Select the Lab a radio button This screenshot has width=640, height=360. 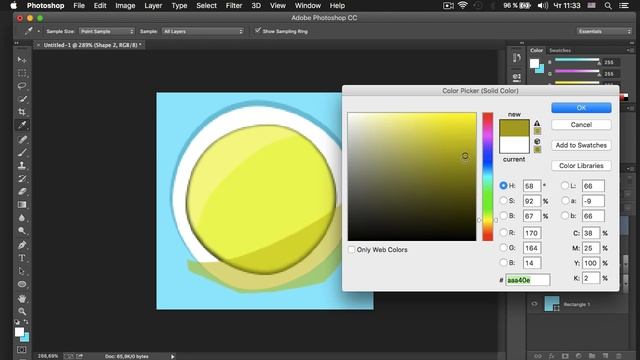pos(565,200)
